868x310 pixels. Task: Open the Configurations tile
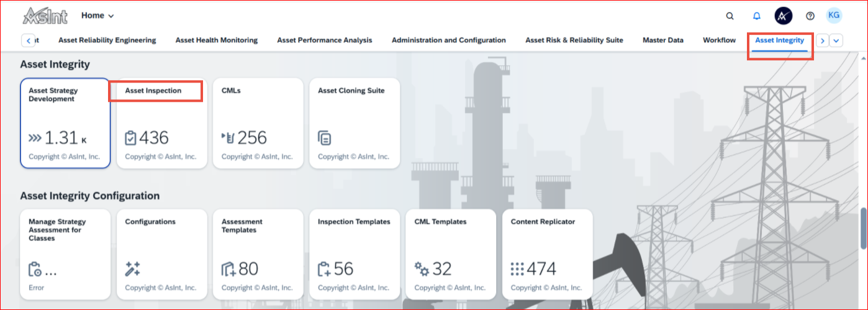tap(161, 254)
